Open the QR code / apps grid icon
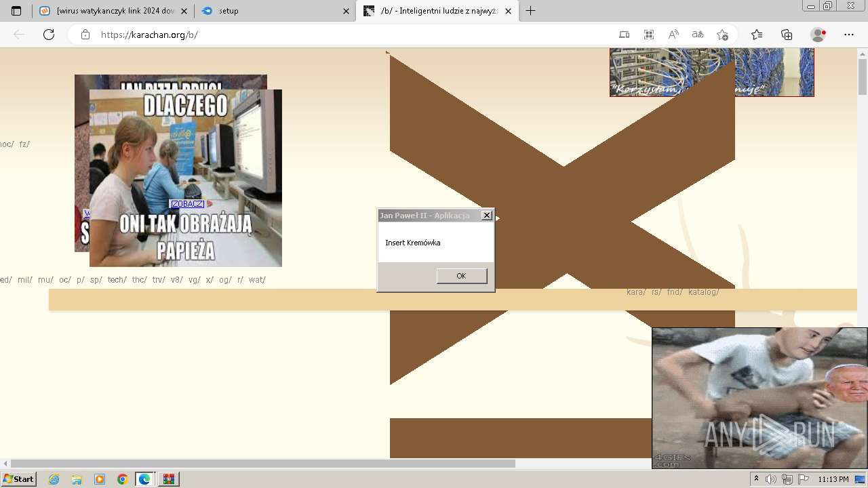Image resolution: width=868 pixels, height=488 pixels. (649, 35)
